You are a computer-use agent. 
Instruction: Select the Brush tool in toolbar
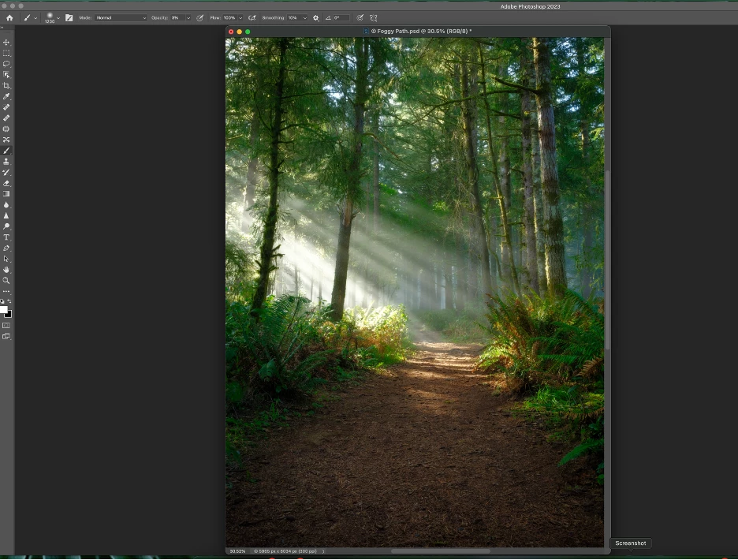tap(6, 151)
